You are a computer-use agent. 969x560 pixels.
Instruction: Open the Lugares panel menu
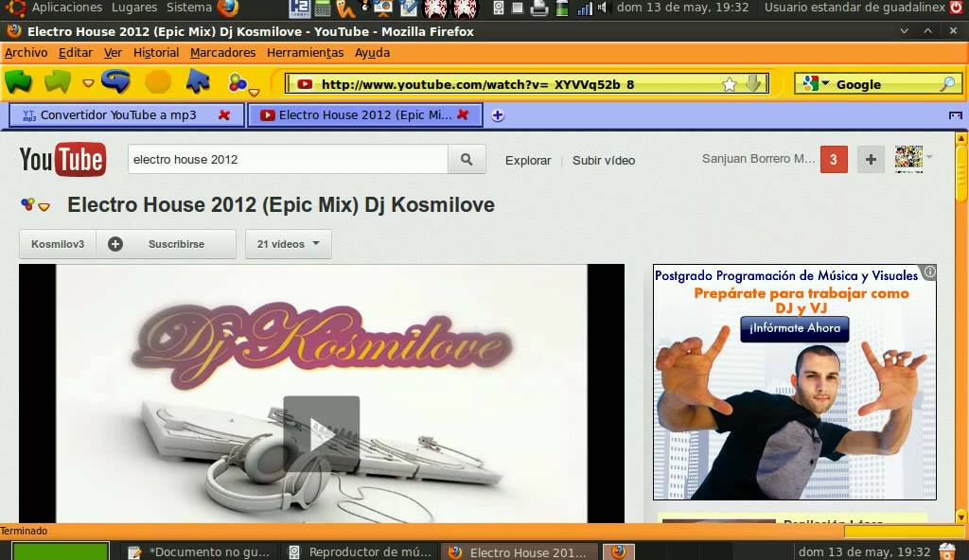[x=134, y=8]
